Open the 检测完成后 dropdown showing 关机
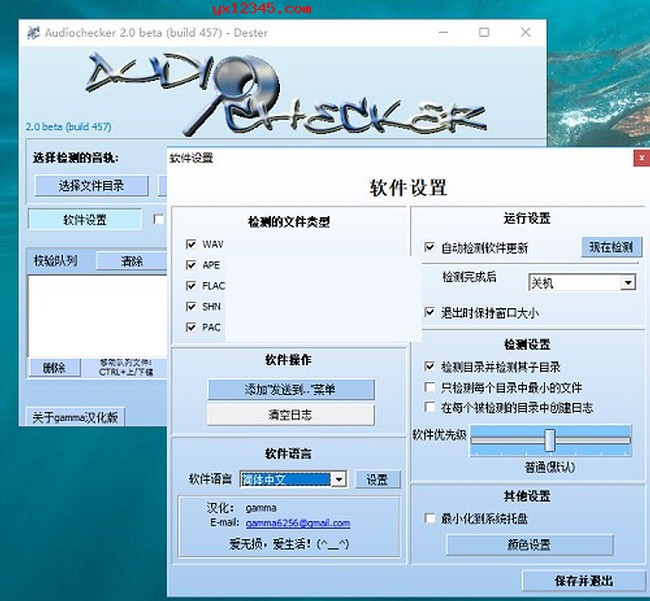The image size is (650, 601). (582, 283)
